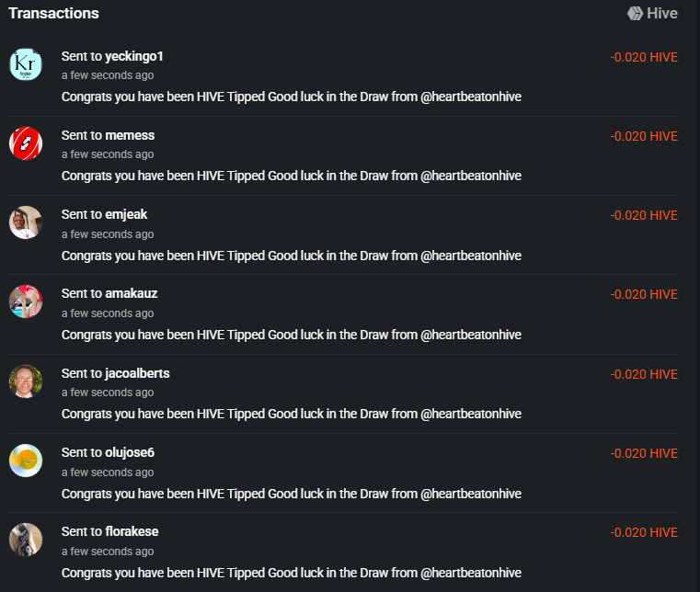Open the 'Sent to yeckingo1' transaction
The width and height of the screenshot is (700, 592).
pyautogui.click(x=112, y=57)
